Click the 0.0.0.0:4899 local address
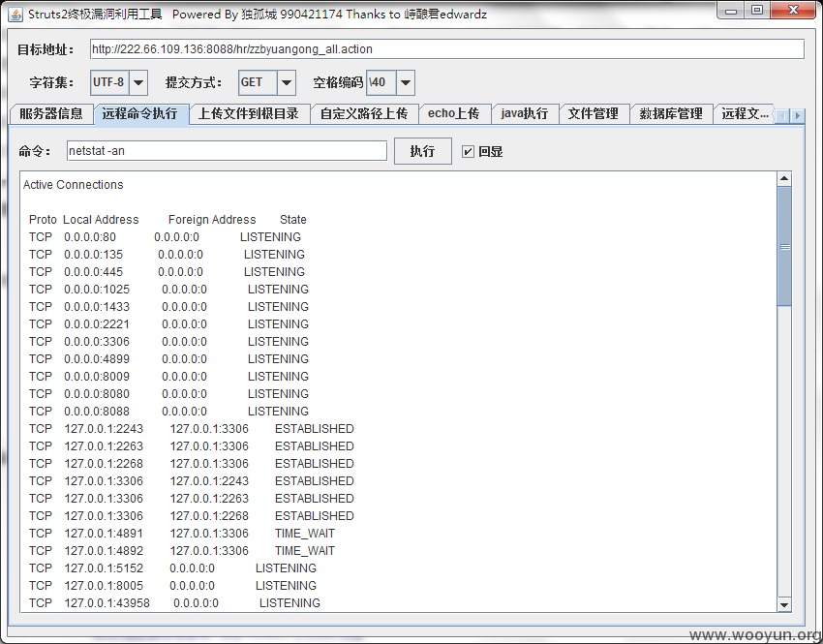 [x=97, y=359]
